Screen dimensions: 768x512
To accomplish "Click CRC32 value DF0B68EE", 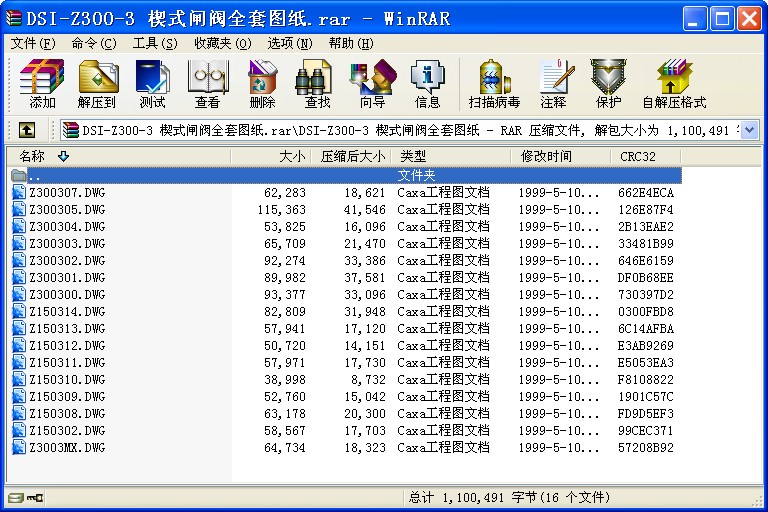I will 646,278.
